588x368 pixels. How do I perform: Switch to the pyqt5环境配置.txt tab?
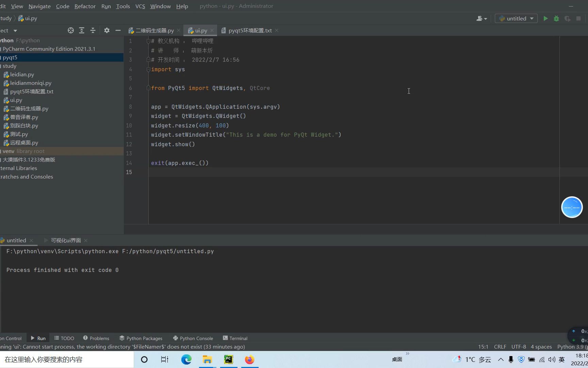tap(250, 30)
